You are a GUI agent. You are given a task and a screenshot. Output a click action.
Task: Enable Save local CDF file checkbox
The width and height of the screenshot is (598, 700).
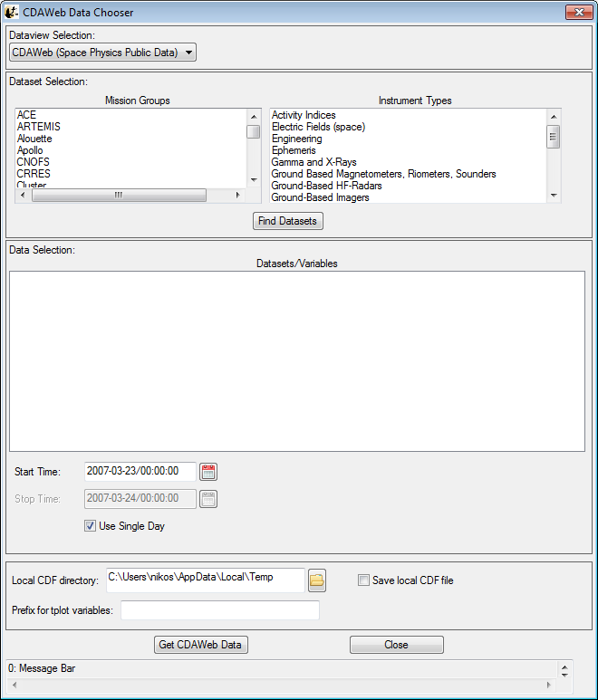pos(363,580)
